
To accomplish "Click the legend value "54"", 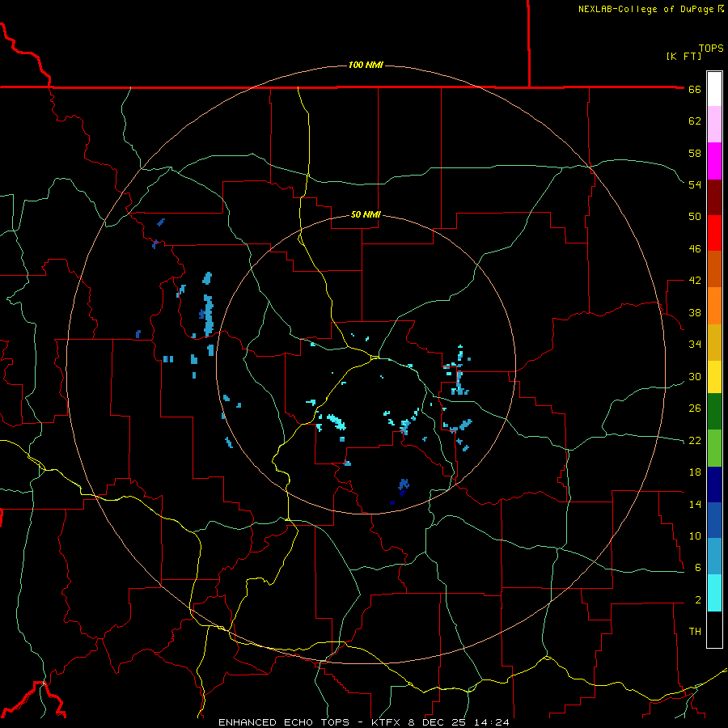I will click(x=695, y=184).
